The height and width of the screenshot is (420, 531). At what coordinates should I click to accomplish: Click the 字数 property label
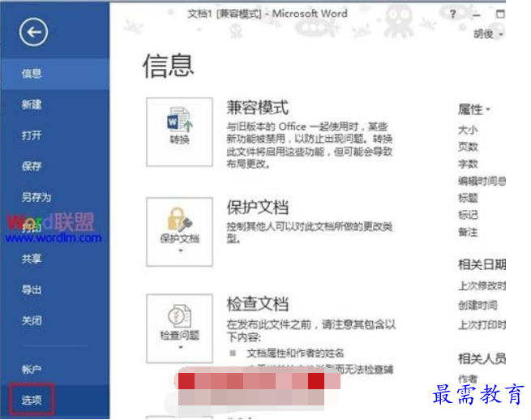[468, 164]
